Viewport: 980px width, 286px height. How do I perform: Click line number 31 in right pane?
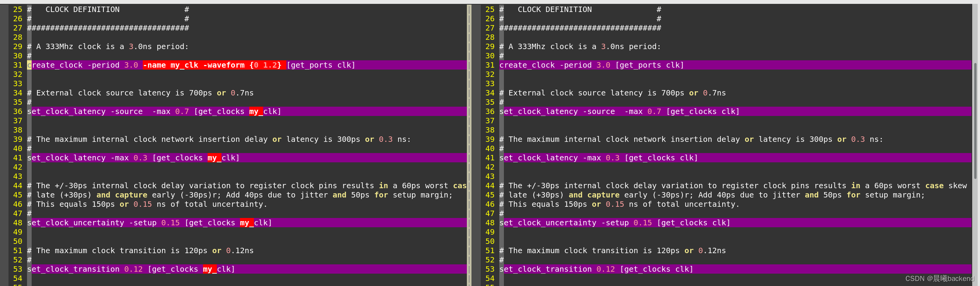pos(490,65)
